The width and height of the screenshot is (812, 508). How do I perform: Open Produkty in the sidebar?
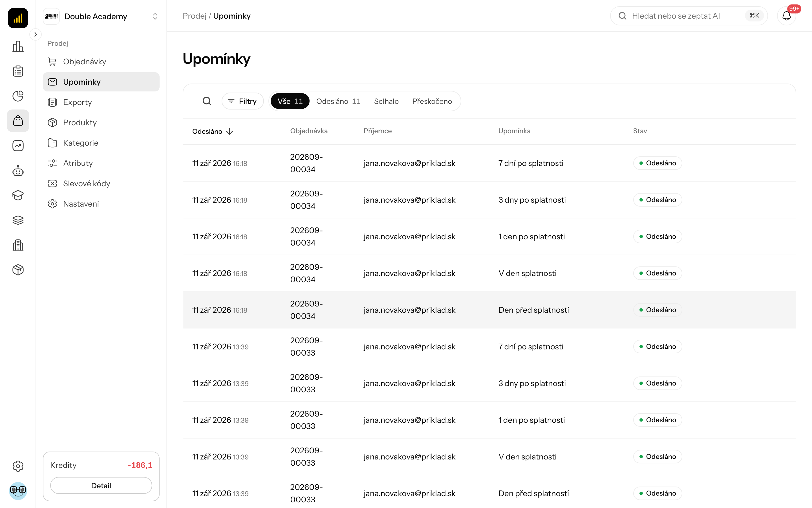coord(101,122)
